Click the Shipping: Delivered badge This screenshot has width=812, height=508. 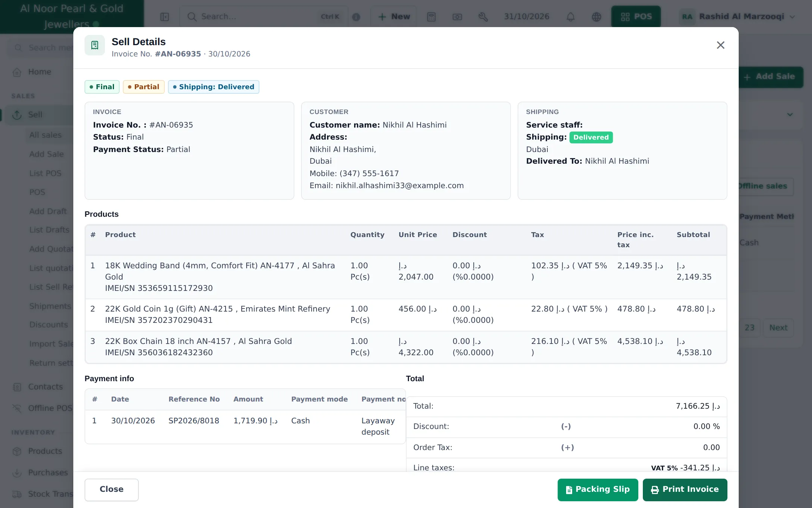click(214, 87)
